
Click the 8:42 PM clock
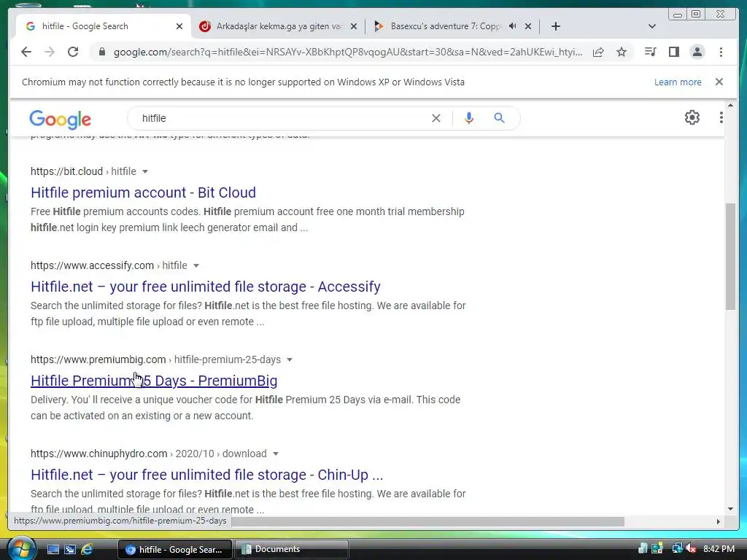pyautogui.click(x=719, y=549)
